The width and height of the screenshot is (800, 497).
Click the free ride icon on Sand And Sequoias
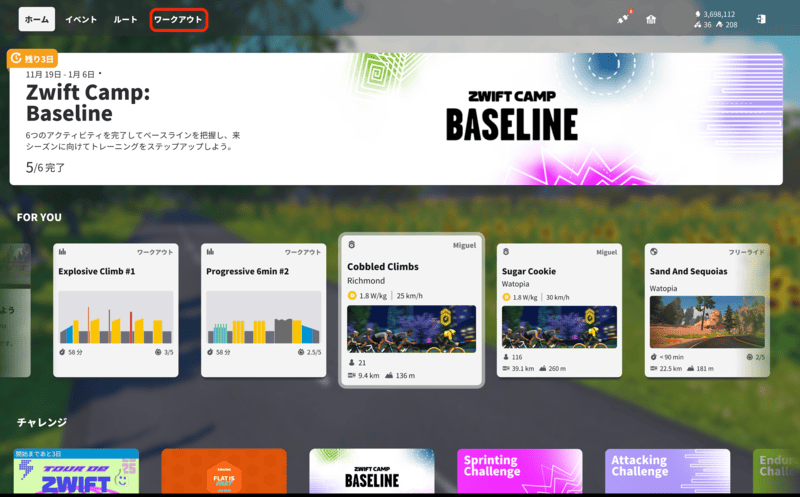point(654,252)
